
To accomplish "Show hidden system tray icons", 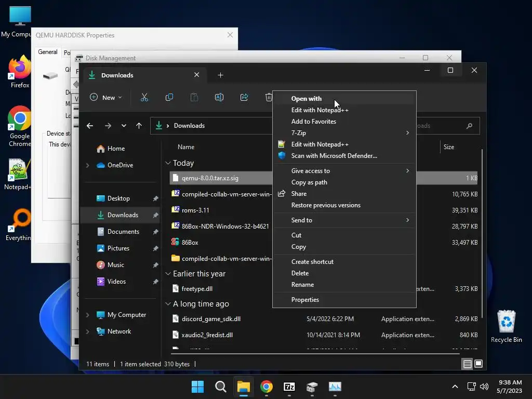I will pos(455,387).
